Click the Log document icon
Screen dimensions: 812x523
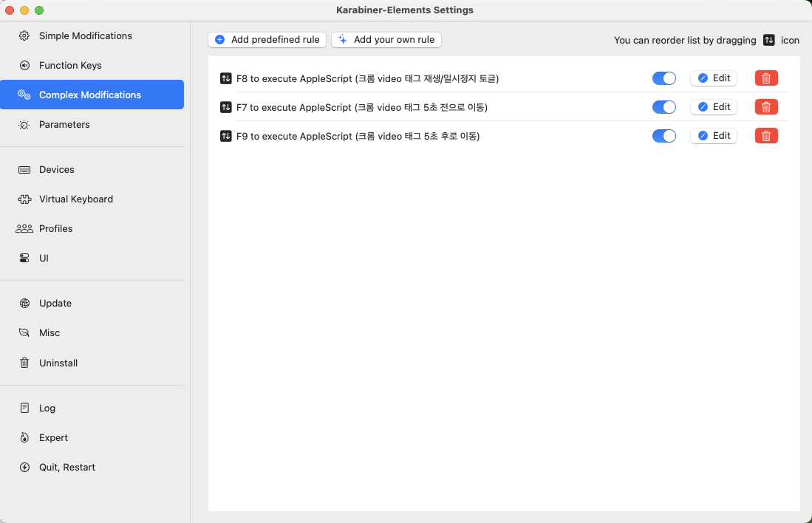pyautogui.click(x=24, y=408)
